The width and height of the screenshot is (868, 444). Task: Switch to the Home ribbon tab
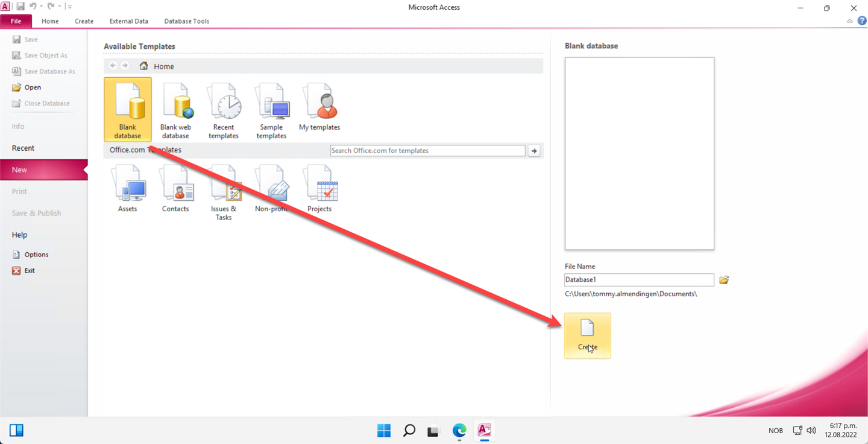pos(50,21)
